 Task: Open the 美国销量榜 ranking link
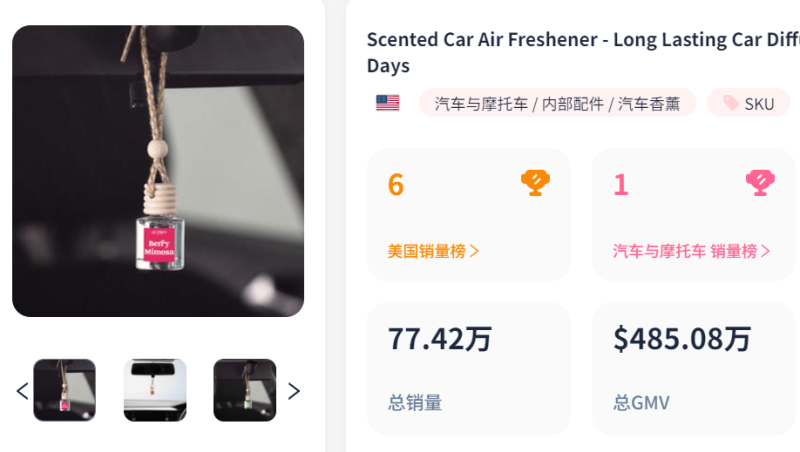434,251
